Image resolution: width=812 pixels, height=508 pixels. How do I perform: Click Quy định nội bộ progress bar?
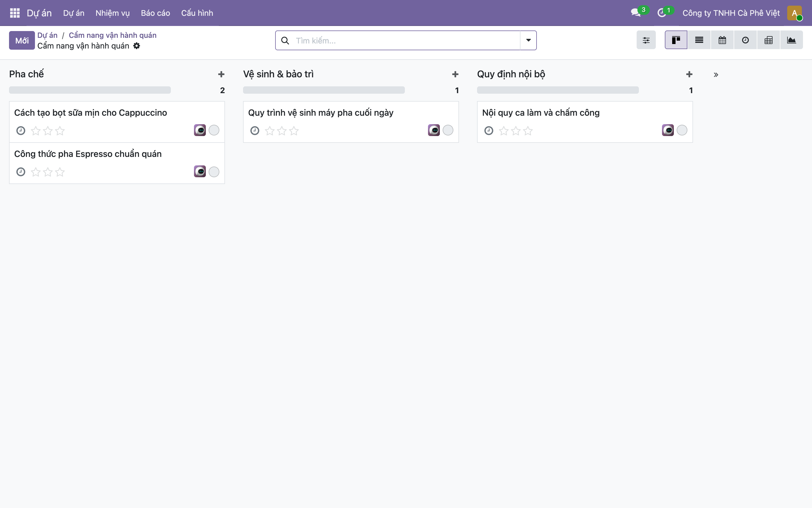tap(558, 90)
